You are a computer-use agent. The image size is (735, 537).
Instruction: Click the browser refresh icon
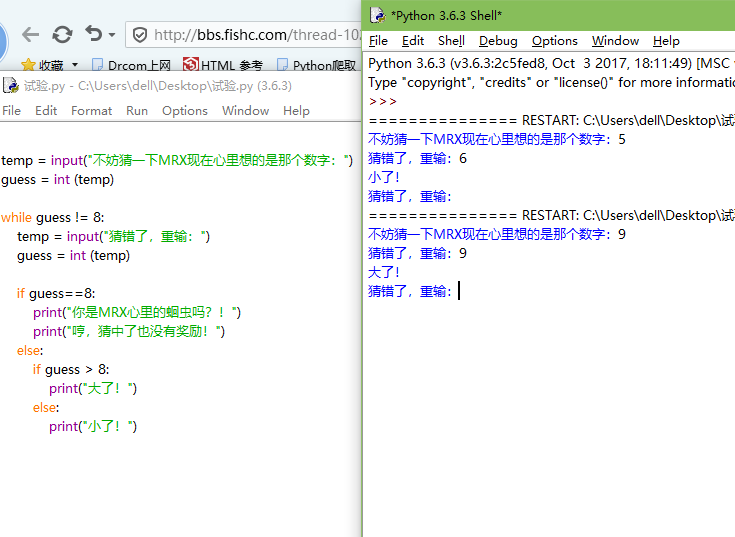tap(62, 35)
